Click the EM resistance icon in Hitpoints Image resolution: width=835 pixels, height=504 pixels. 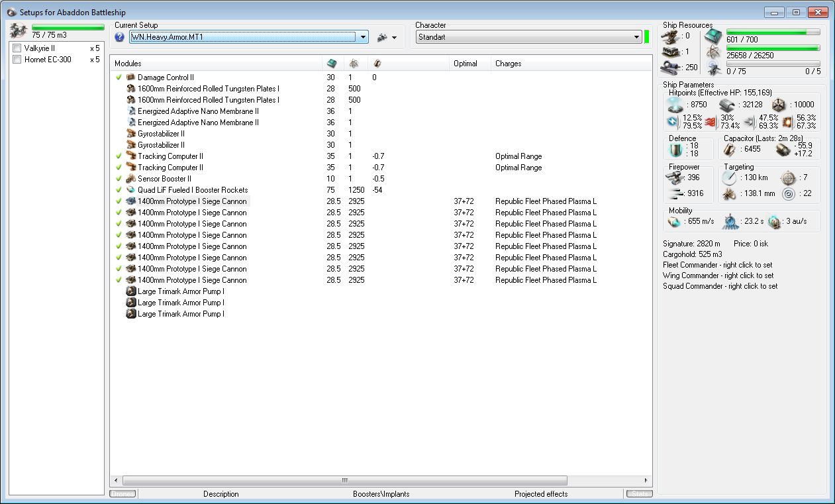[673, 122]
